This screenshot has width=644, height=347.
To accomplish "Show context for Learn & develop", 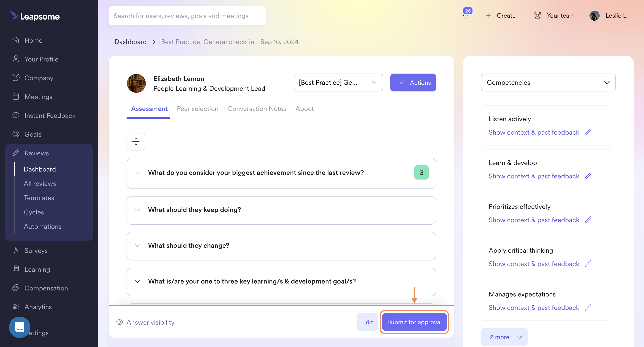I will 534,176.
